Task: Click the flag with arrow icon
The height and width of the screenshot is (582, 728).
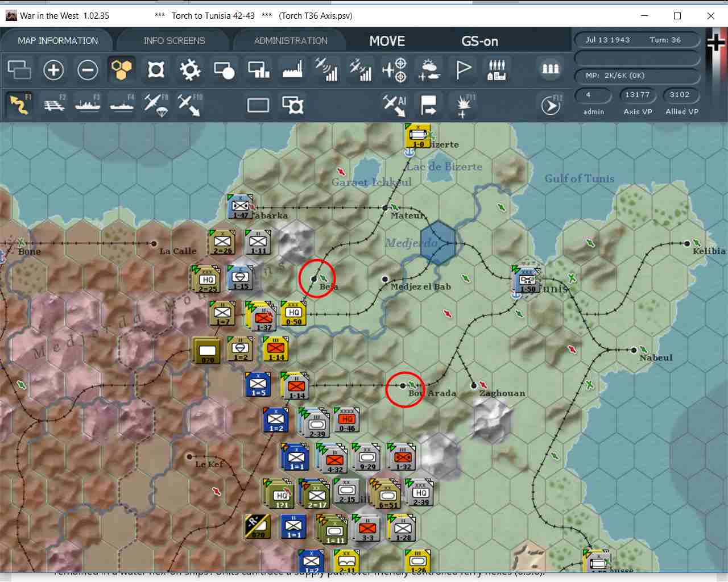Action: pyautogui.click(x=429, y=105)
